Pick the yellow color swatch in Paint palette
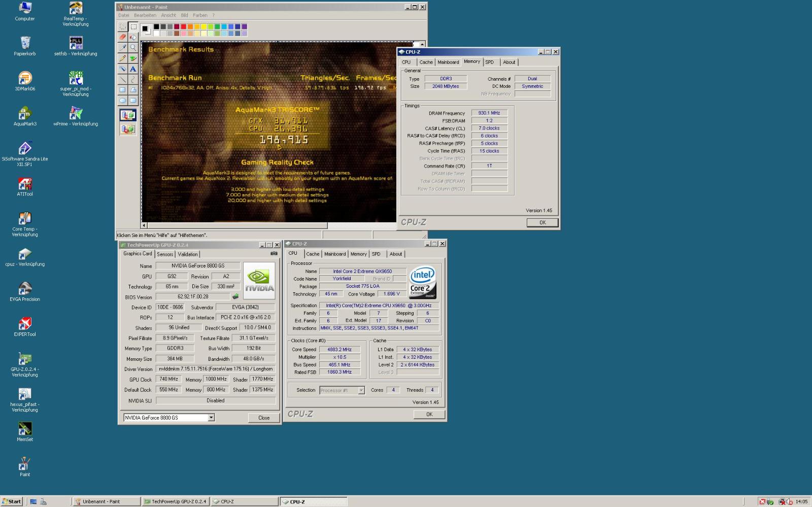 (204, 26)
